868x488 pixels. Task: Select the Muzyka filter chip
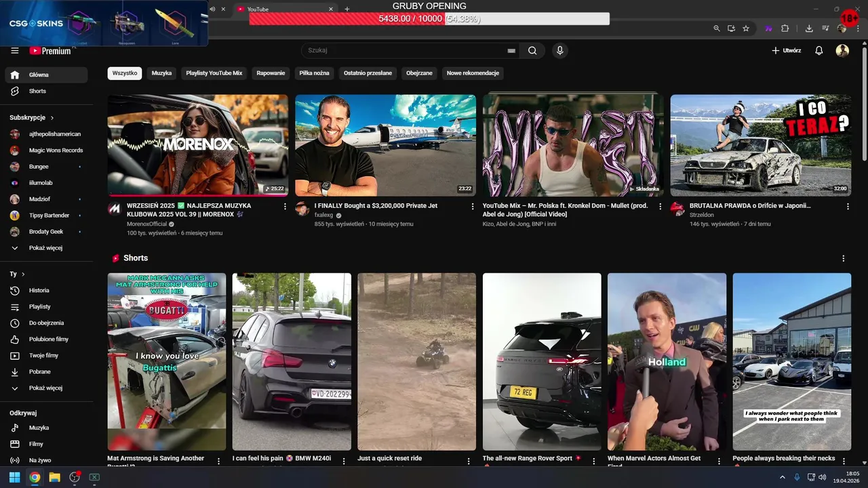point(161,73)
